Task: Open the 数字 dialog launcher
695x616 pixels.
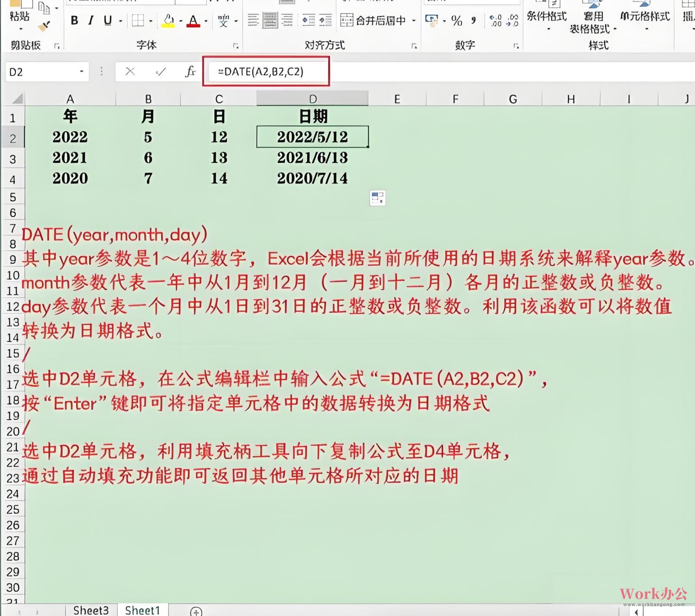Action: (x=516, y=46)
